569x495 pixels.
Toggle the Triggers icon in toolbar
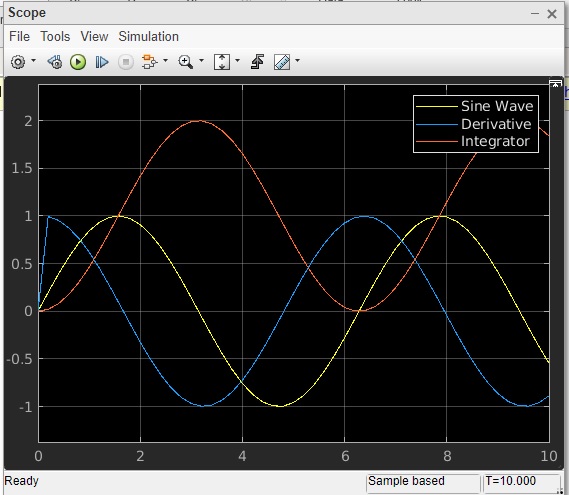[257, 62]
